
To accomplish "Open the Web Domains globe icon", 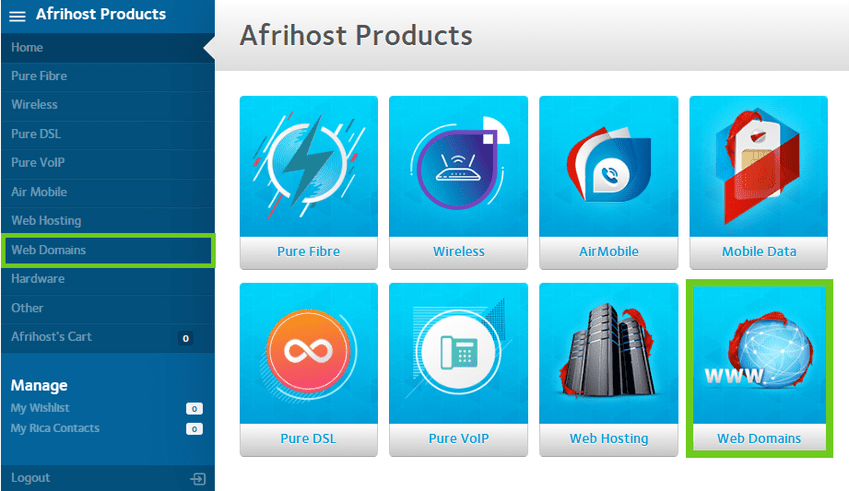I will tap(758, 353).
